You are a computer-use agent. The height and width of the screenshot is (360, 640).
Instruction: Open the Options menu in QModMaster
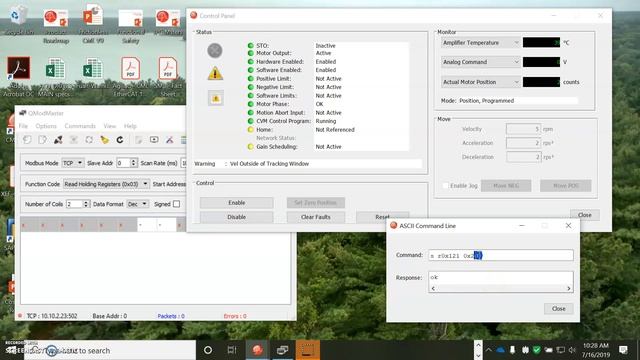click(x=46, y=126)
